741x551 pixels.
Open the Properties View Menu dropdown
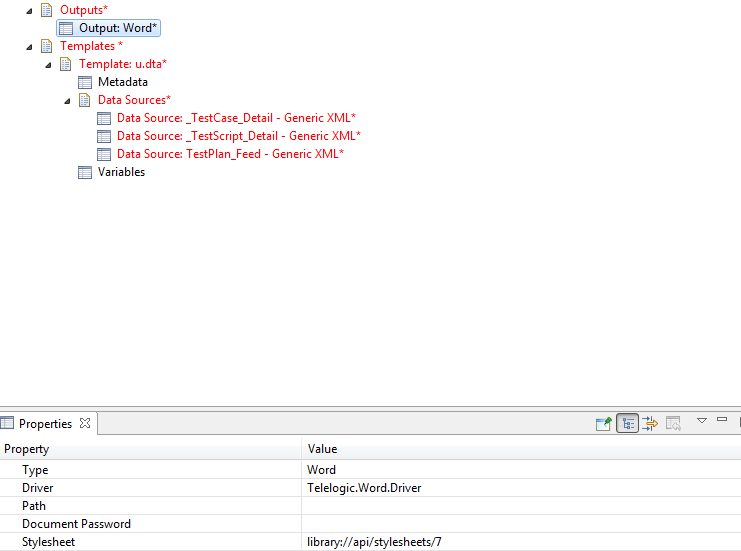tap(702, 420)
